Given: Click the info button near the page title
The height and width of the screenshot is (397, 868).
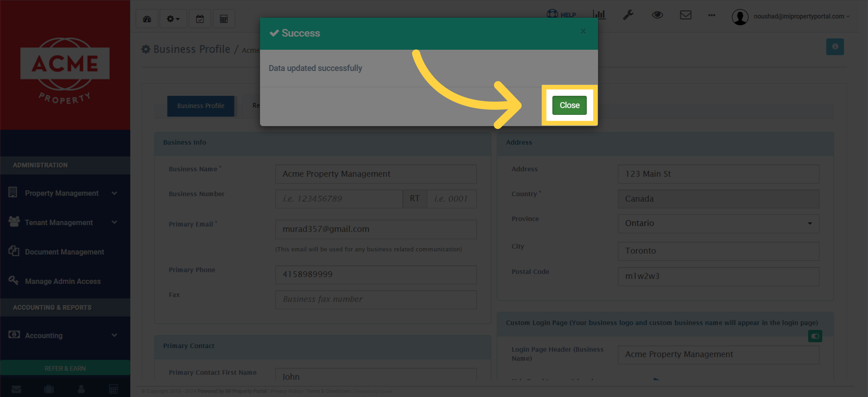Looking at the screenshot, I should click(835, 47).
